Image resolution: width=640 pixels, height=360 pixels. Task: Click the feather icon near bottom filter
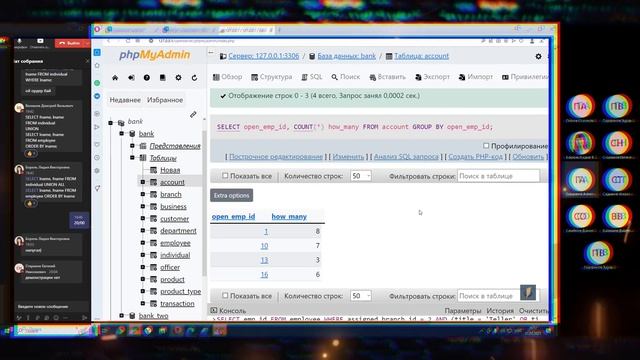528,292
